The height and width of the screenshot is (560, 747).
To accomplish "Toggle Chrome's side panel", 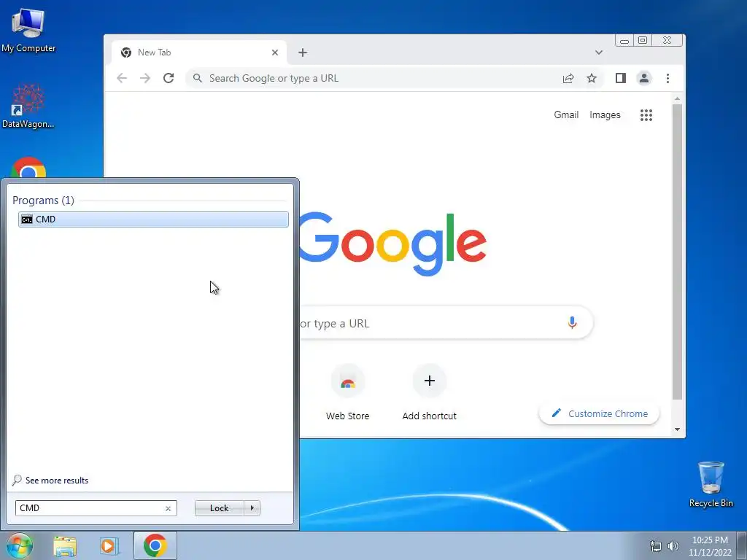I will (620, 78).
